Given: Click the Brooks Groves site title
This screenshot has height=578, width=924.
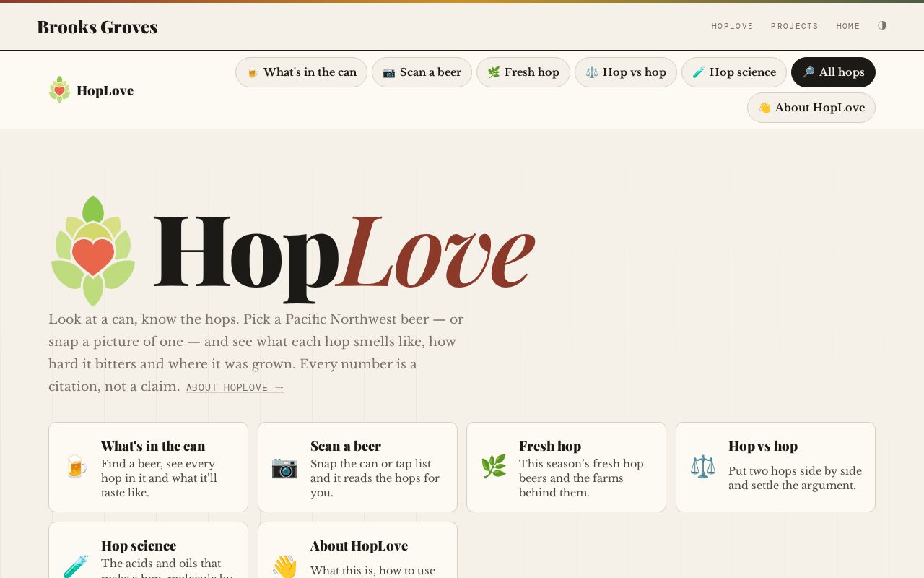Looking at the screenshot, I should click(x=97, y=27).
